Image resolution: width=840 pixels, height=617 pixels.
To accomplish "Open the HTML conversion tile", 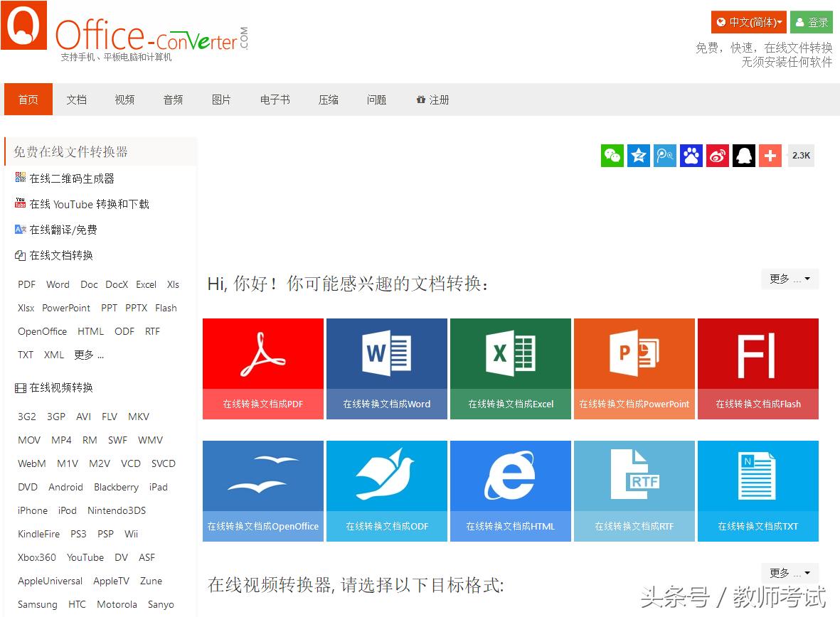I will point(511,491).
